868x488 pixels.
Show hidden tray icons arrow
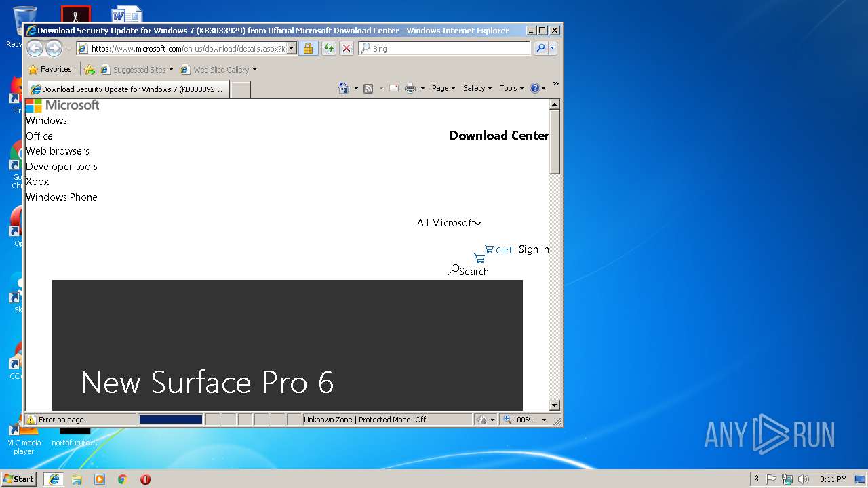click(756, 479)
